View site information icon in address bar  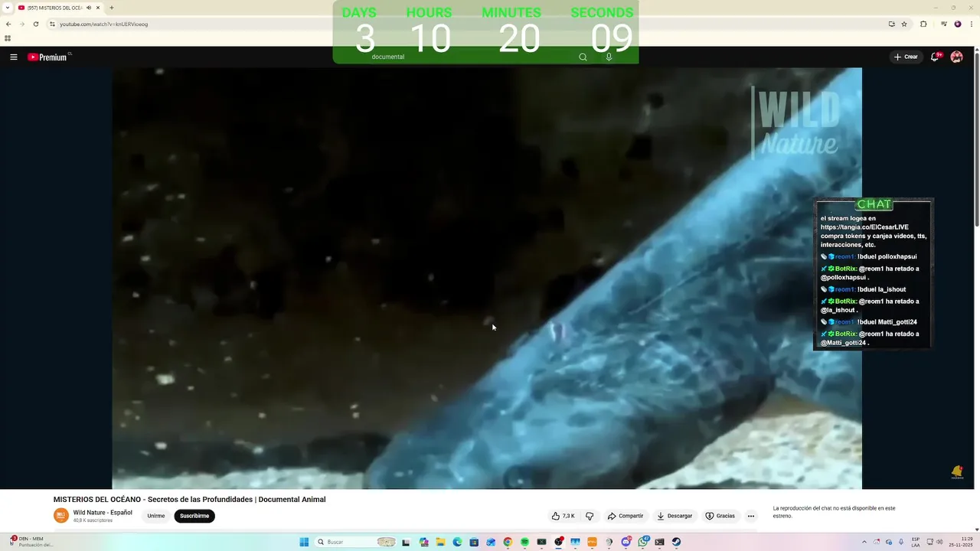pos(52,24)
